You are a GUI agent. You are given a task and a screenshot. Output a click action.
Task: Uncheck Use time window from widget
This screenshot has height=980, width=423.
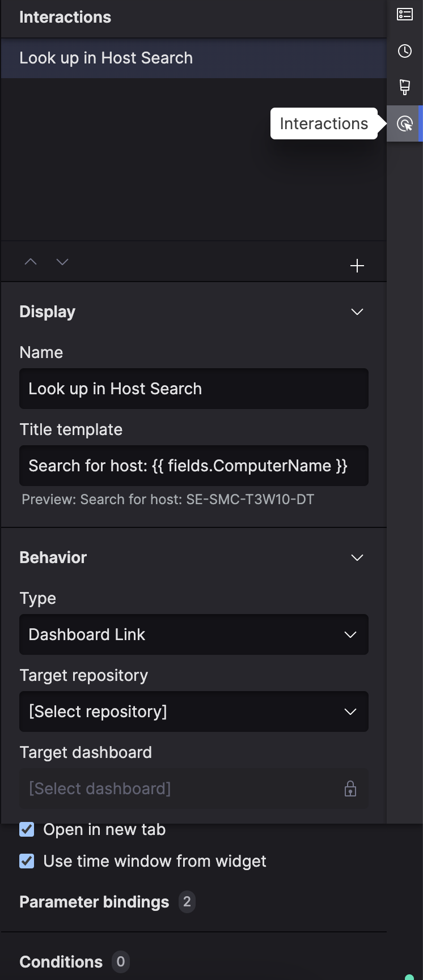point(26,861)
